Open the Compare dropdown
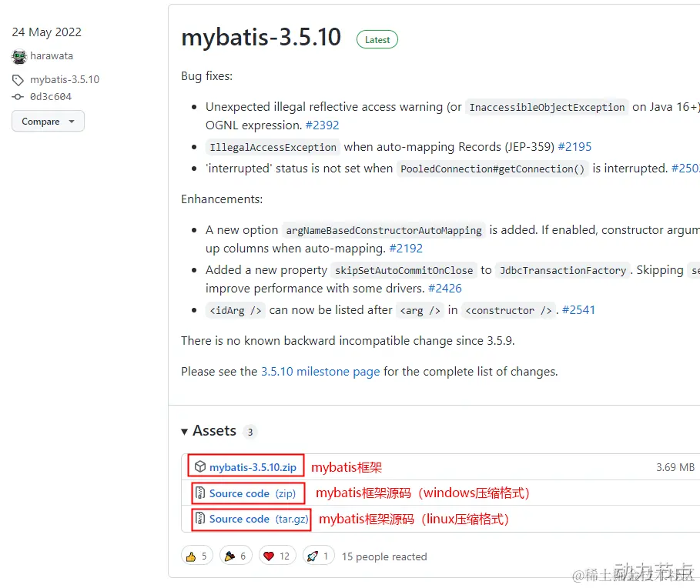This screenshot has height=588, width=700. 48,122
